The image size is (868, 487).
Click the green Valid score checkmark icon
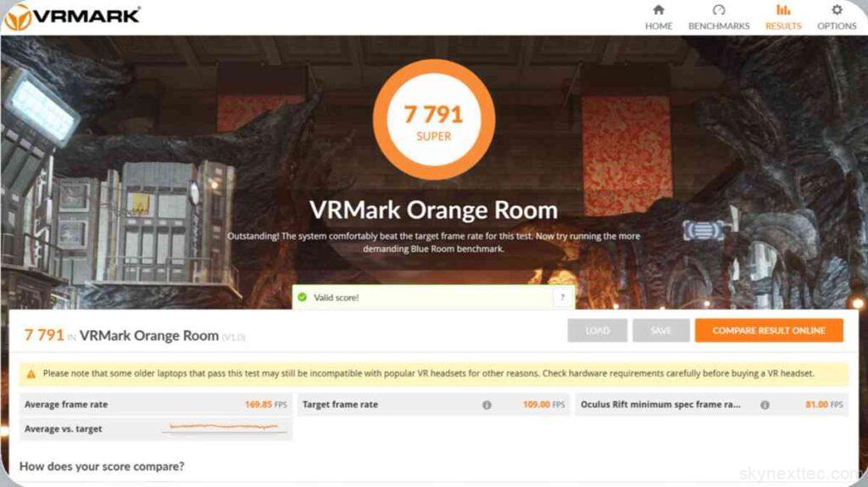click(303, 297)
